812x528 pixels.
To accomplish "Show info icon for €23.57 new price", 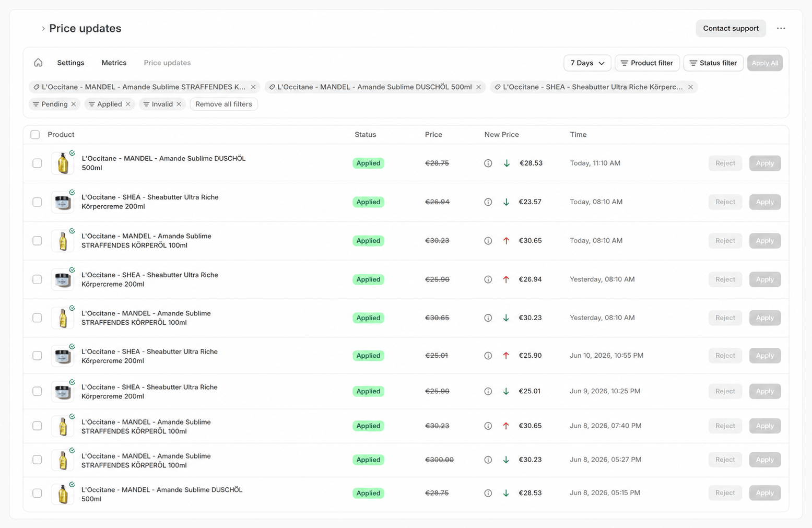I will (x=488, y=202).
